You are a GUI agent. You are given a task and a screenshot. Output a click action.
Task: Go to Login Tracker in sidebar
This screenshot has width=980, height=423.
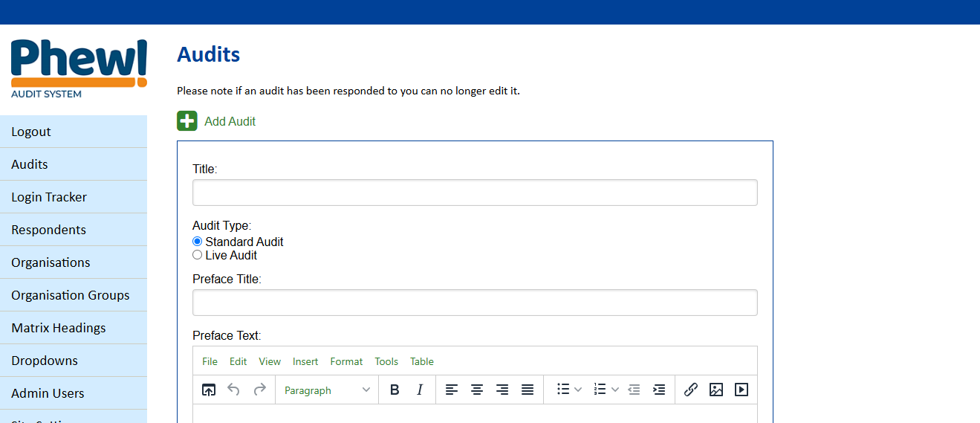(49, 197)
